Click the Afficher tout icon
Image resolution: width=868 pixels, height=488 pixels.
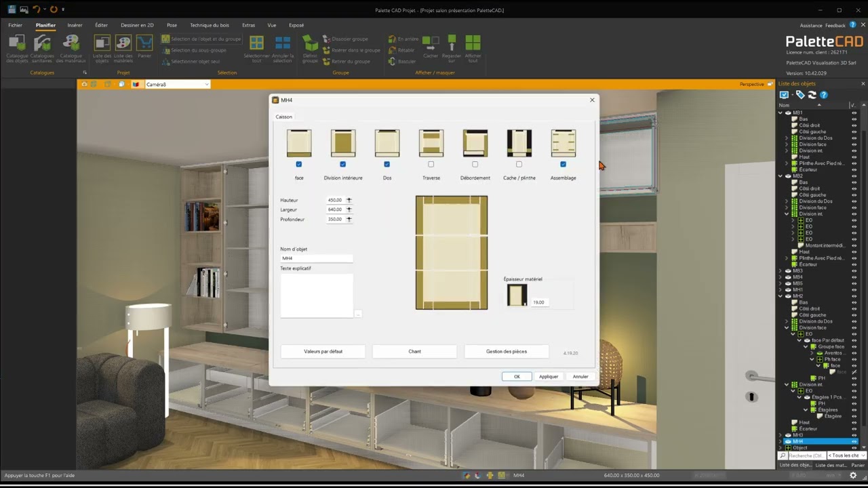(x=473, y=43)
